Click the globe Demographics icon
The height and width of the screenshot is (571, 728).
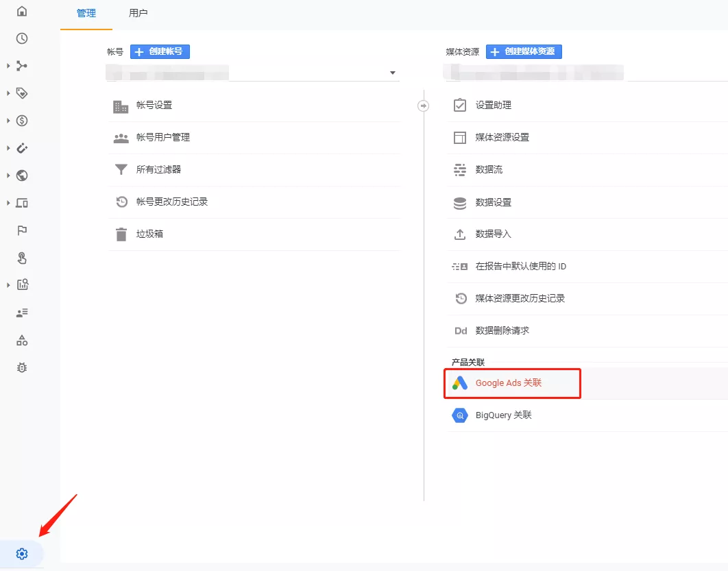[22, 175]
